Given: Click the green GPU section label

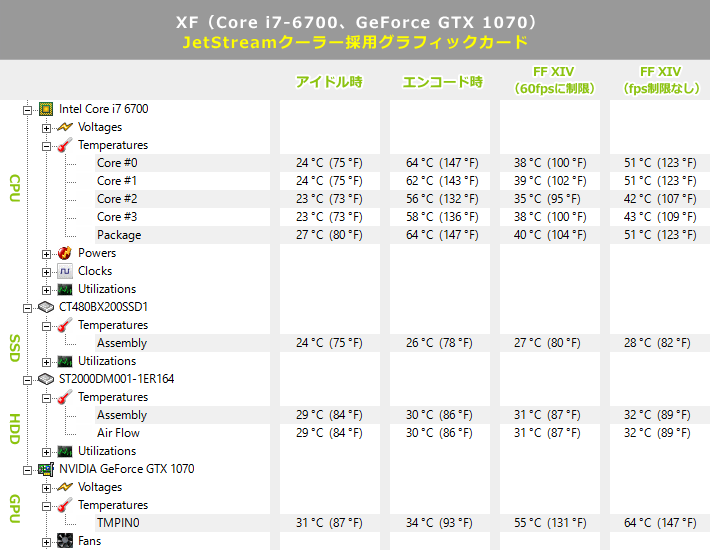Looking at the screenshot, I should [15, 509].
